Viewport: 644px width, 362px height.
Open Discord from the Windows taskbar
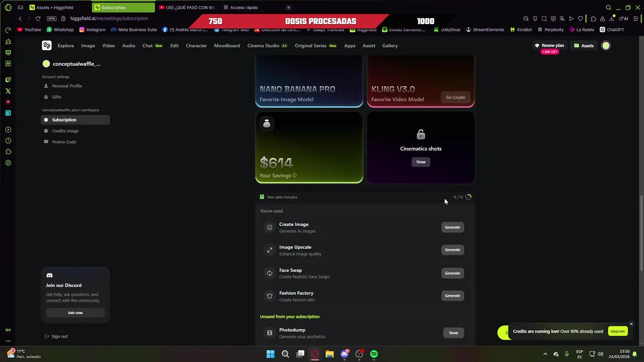point(345,354)
